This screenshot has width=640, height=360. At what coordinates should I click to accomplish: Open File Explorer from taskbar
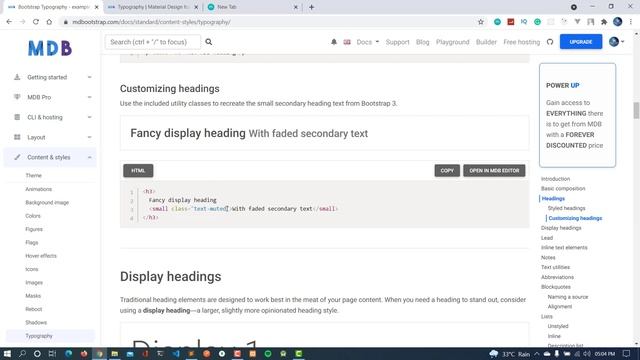(x=115, y=354)
